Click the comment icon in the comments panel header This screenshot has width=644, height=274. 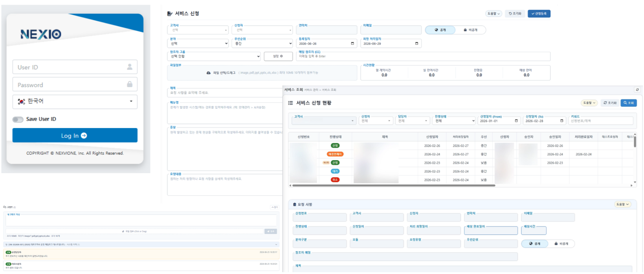(x=5, y=207)
